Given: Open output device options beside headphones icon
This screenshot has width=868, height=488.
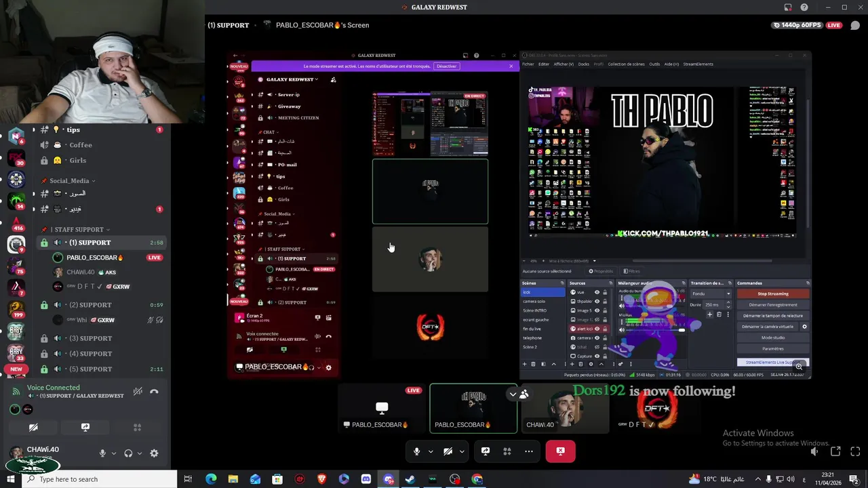Looking at the screenshot, I should [x=140, y=453].
